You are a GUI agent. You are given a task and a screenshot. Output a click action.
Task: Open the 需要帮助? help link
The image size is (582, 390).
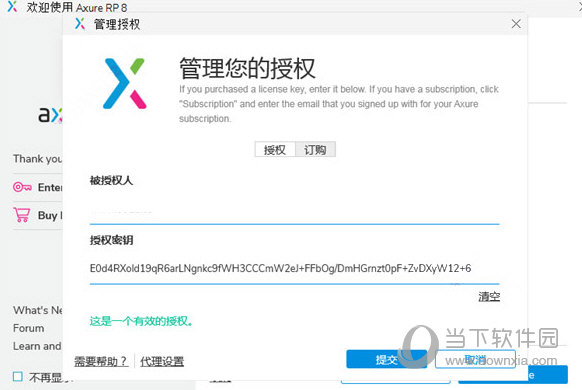pyautogui.click(x=101, y=361)
